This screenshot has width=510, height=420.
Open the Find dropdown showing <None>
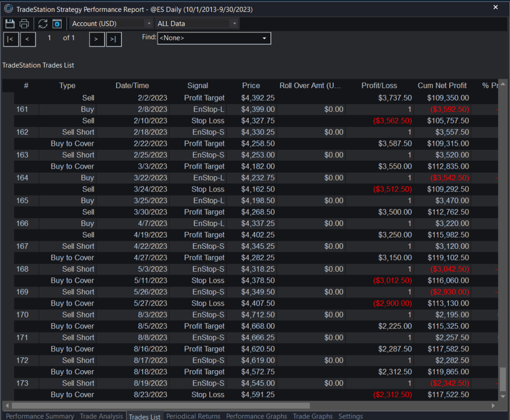click(214, 38)
